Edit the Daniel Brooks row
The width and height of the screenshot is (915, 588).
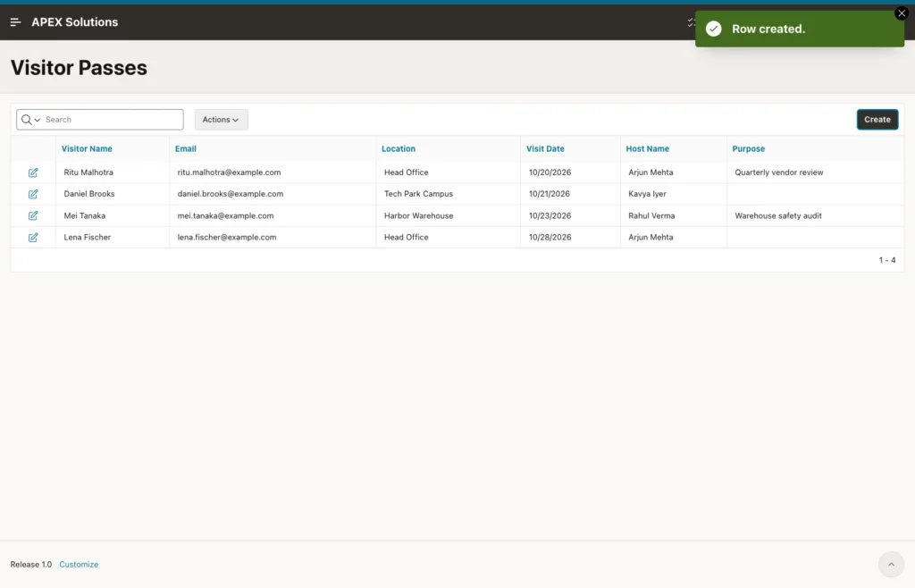click(33, 194)
